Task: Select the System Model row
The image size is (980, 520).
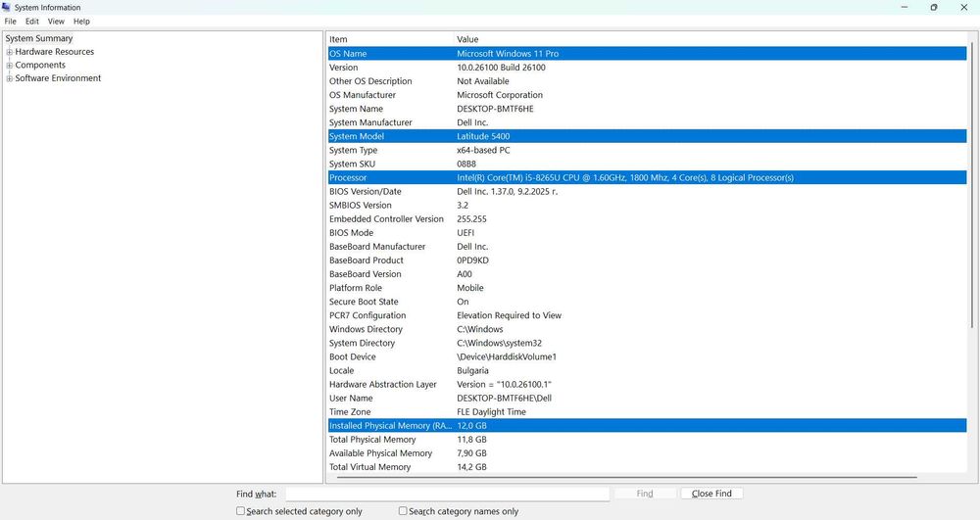Action: point(648,136)
